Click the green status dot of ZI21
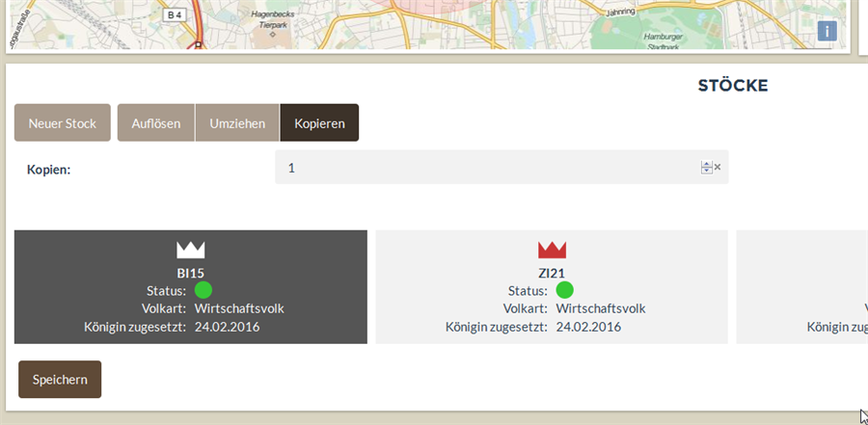The width and height of the screenshot is (868, 425). coord(564,290)
